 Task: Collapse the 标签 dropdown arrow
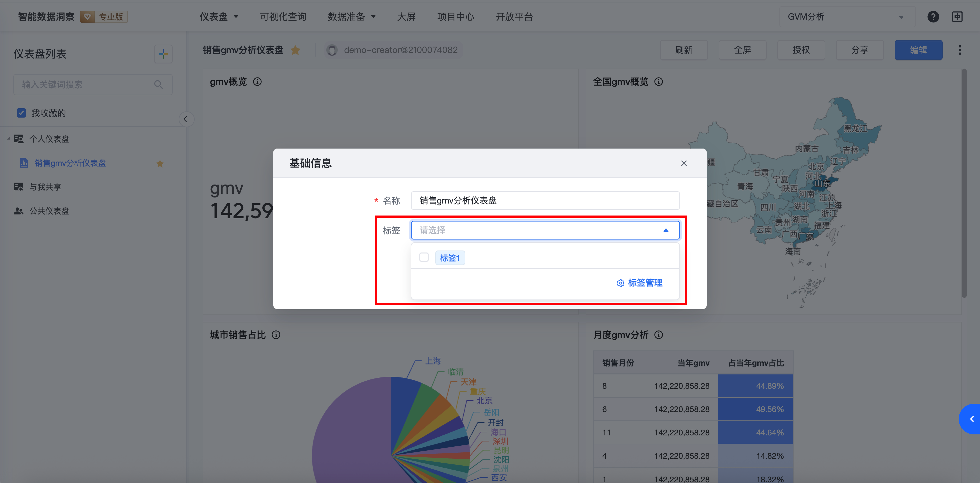point(665,230)
